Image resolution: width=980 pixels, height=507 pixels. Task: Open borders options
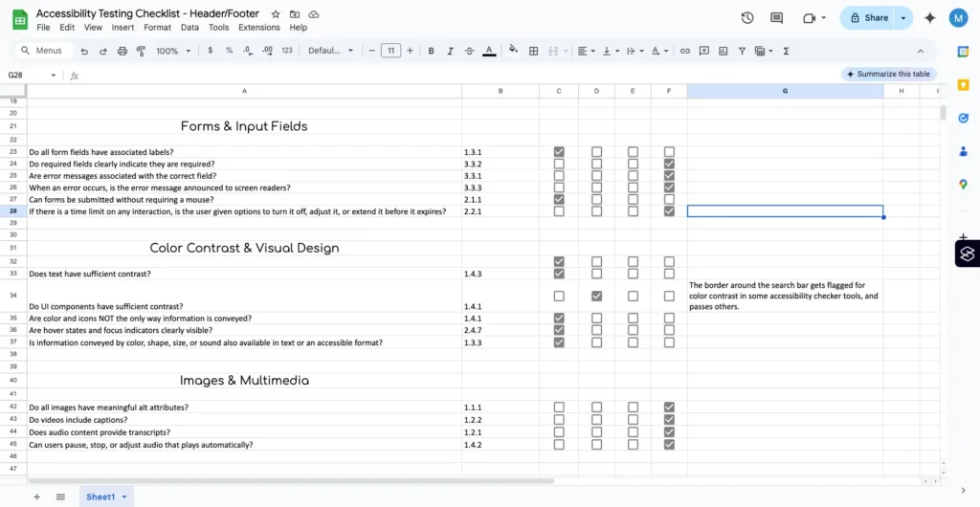point(534,52)
